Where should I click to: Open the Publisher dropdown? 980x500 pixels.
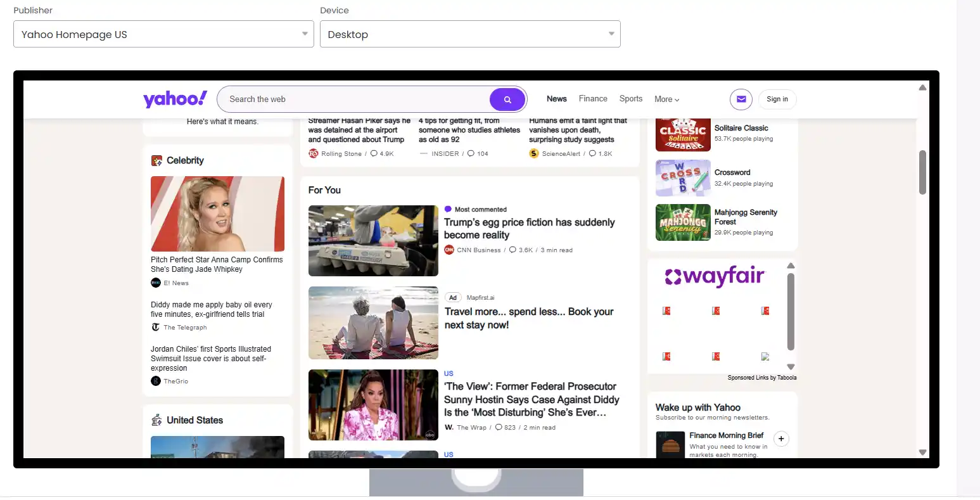[163, 34]
